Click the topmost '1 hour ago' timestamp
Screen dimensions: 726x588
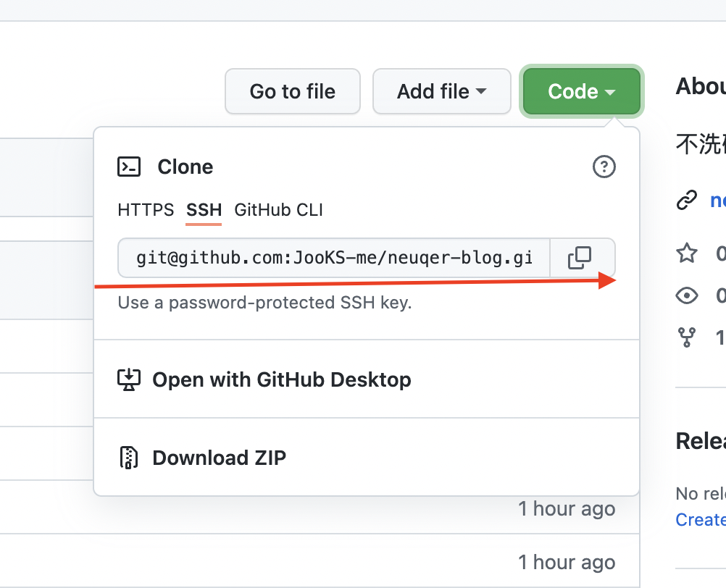pos(566,509)
